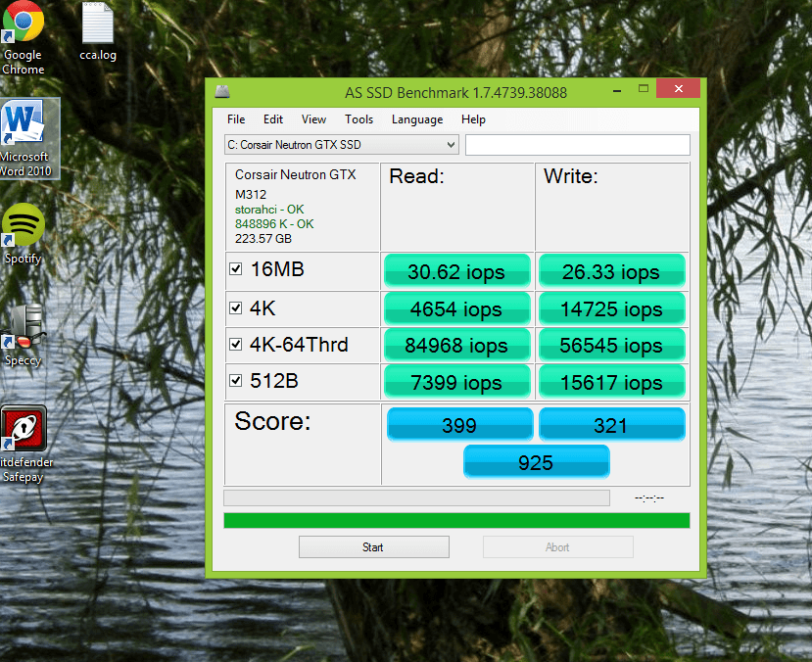Screen dimensions: 812x662
Task: Click the total score 925
Action: 536,461
